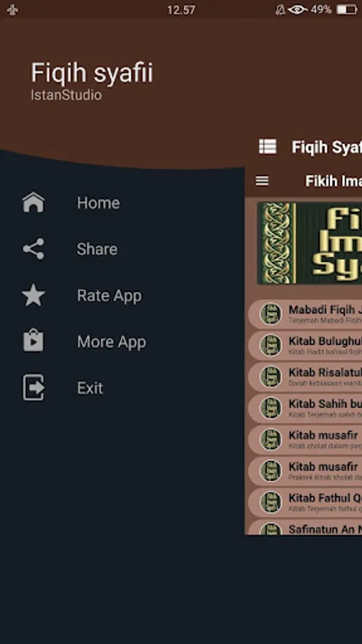Tap the hamburger menu beside Fikih Imam

(x=262, y=181)
